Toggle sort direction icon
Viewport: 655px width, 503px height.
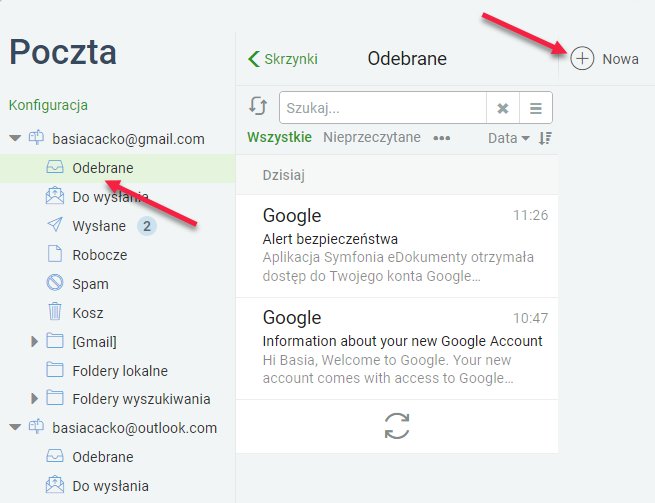click(x=545, y=138)
